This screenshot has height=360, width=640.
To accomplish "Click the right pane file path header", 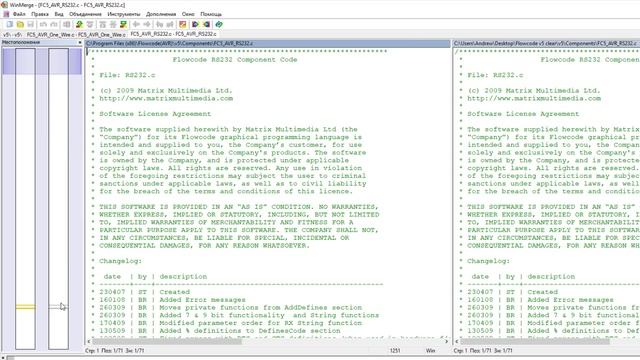I will point(546,43).
